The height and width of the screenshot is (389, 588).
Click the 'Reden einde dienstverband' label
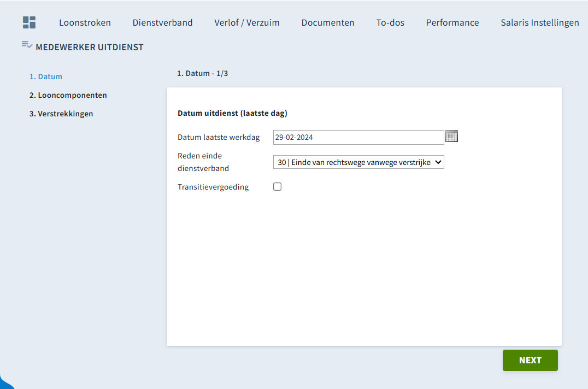(203, 162)
